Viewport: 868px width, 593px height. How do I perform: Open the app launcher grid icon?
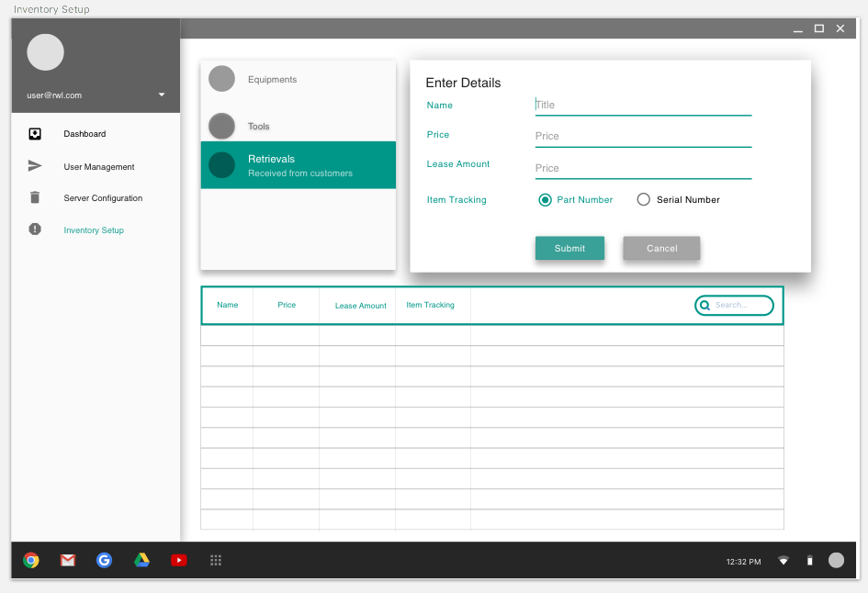216,560
